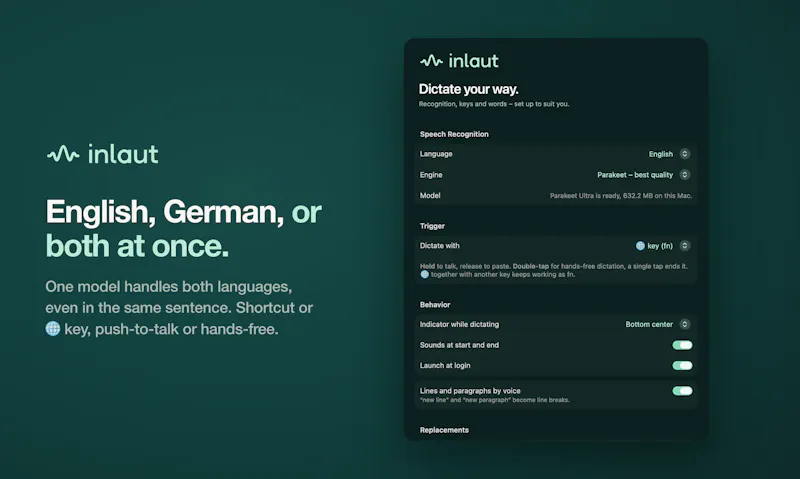Click the 'Model' row label
Image resolution: width=800 pixels, height=479 pixels.
[x=430, y=195]
